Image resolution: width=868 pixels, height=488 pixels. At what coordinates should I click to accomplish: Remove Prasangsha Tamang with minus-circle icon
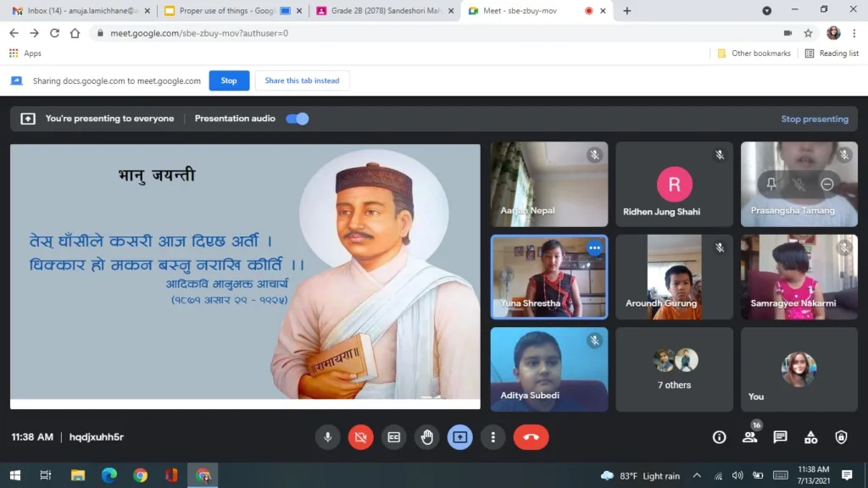pyautogui.click(x=827, y=184)
